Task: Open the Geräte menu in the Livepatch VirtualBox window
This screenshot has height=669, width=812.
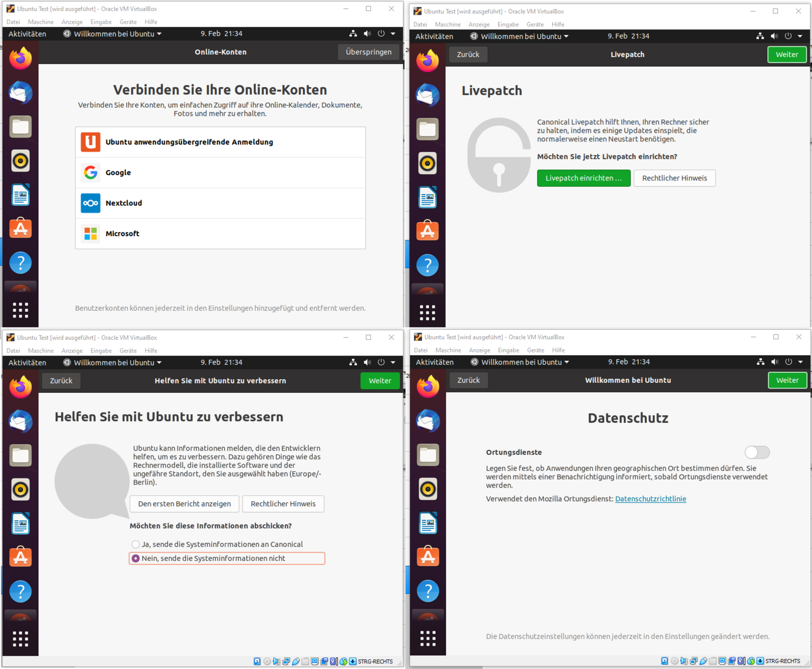Action: pos(535,25)
